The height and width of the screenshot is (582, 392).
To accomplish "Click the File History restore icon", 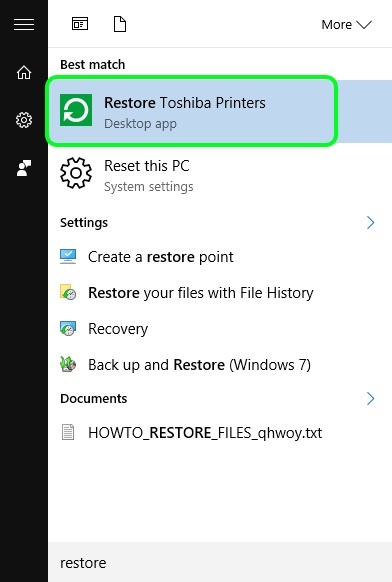I will pos(68,292).
